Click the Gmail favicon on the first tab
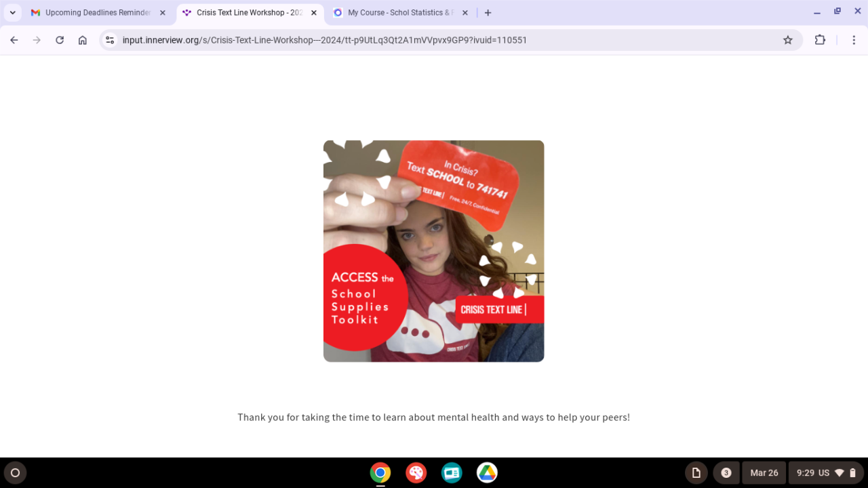This screenshot has width=868, height=488. click(36, 12)
